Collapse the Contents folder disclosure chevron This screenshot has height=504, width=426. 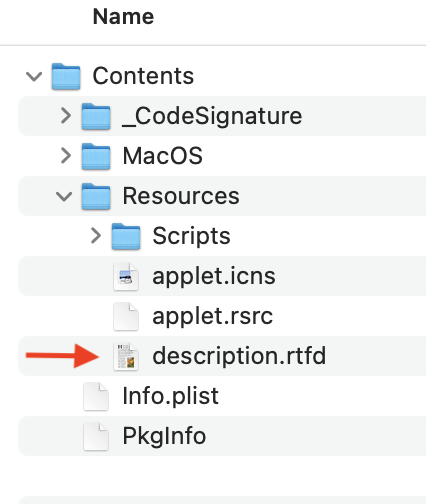(34, 77)
